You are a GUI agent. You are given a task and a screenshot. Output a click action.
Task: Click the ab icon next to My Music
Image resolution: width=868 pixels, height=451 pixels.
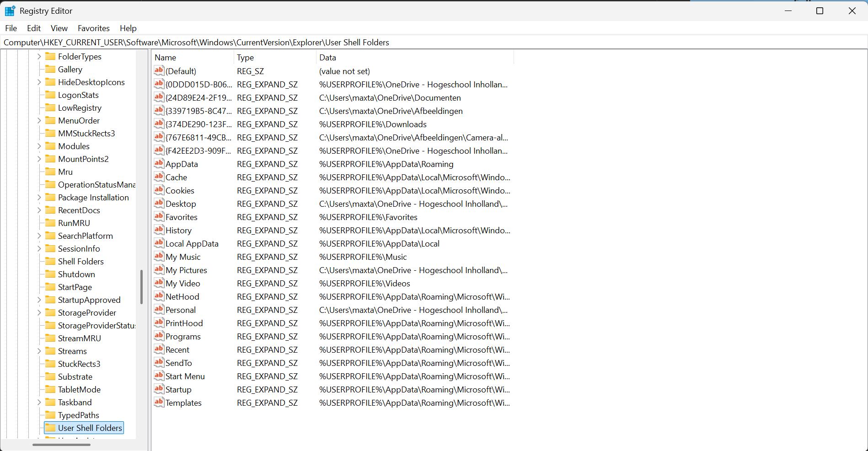(x=159, y=256)
